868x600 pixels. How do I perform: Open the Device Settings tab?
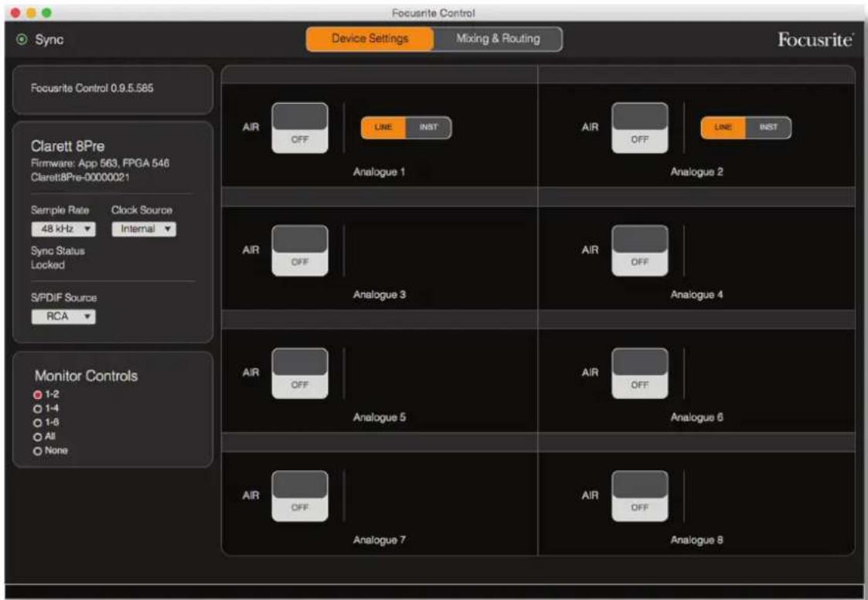pos(369,39)
